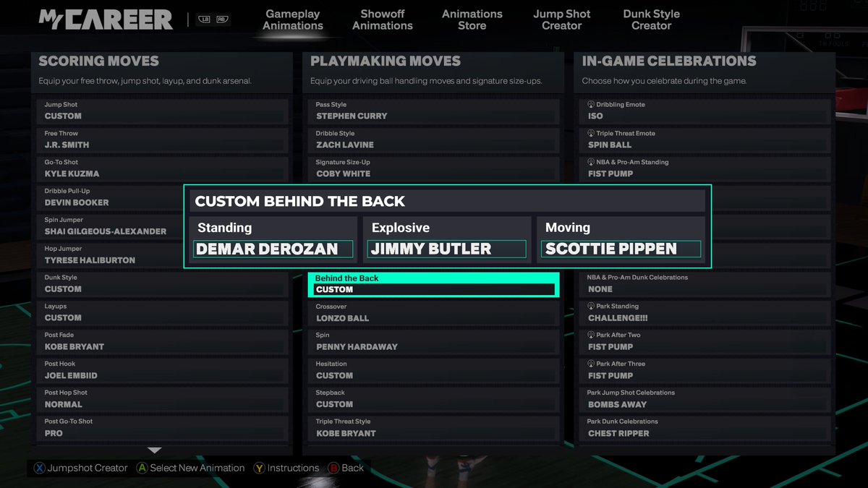This screenshot has height=488, width=868.
Task: Open the Spin Jumper Shai Gilgeous-Alexander row
Action: [110, 227]
